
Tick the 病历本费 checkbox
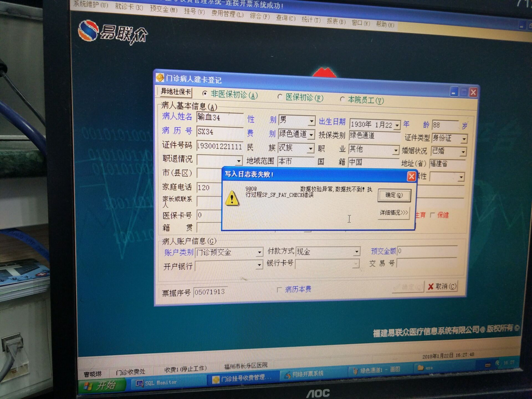click(x=279, y=290)
